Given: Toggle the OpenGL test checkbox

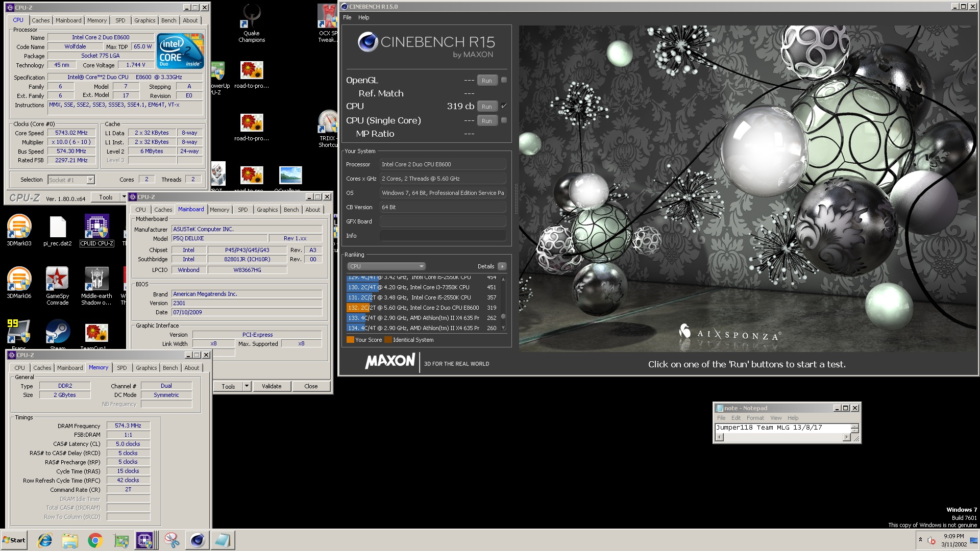Looking at the screenshot, I should [x=504, y=80].
